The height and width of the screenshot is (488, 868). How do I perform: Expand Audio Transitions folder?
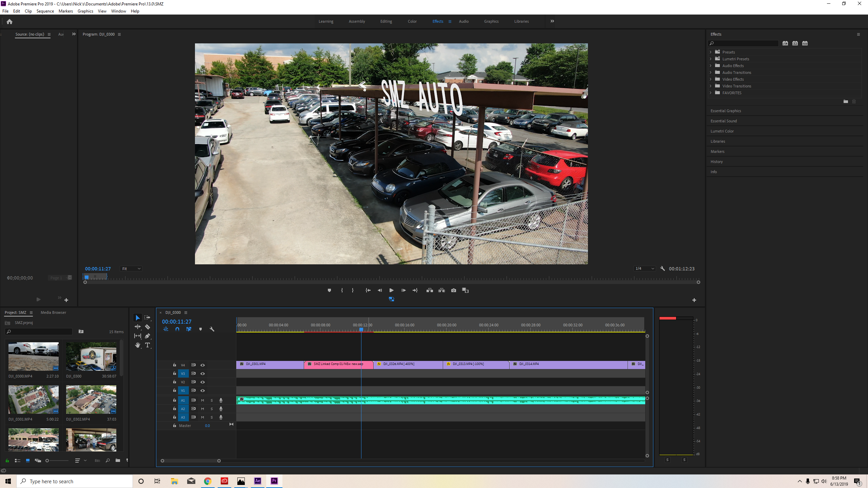pos(711,72)
